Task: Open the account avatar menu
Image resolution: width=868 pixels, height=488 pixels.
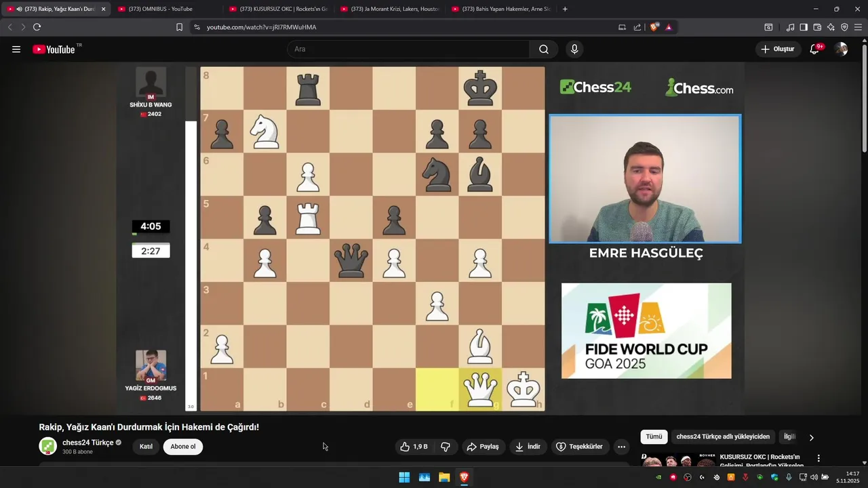Action: click(842, 49)
